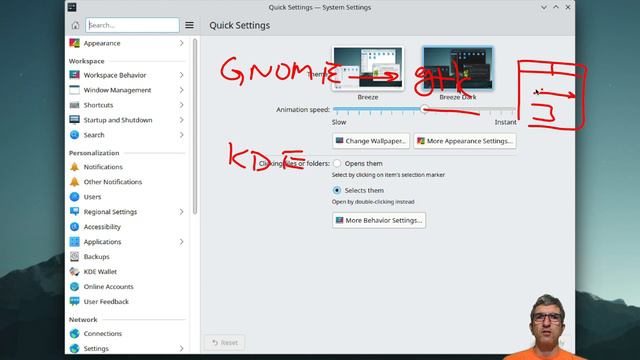Viewport: 640px width, 360px height.
Task: Expand Shortcuts chevron
Action: [182, 105]
